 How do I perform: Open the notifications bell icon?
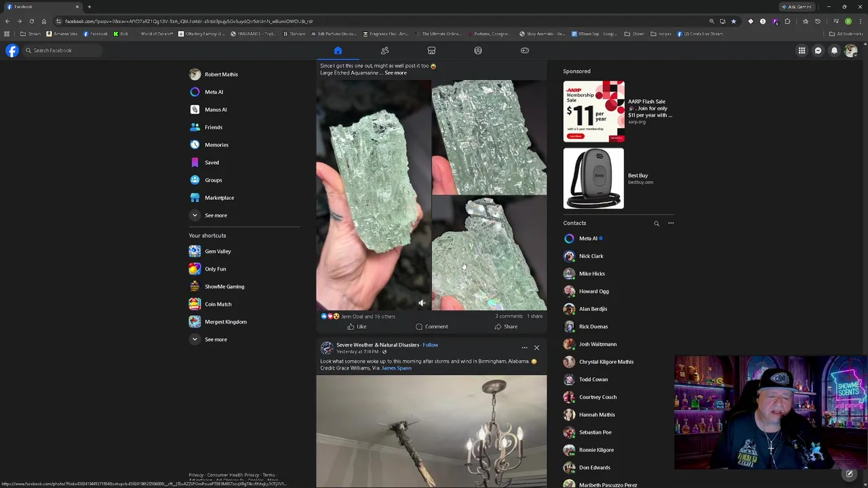pos(834,50)
